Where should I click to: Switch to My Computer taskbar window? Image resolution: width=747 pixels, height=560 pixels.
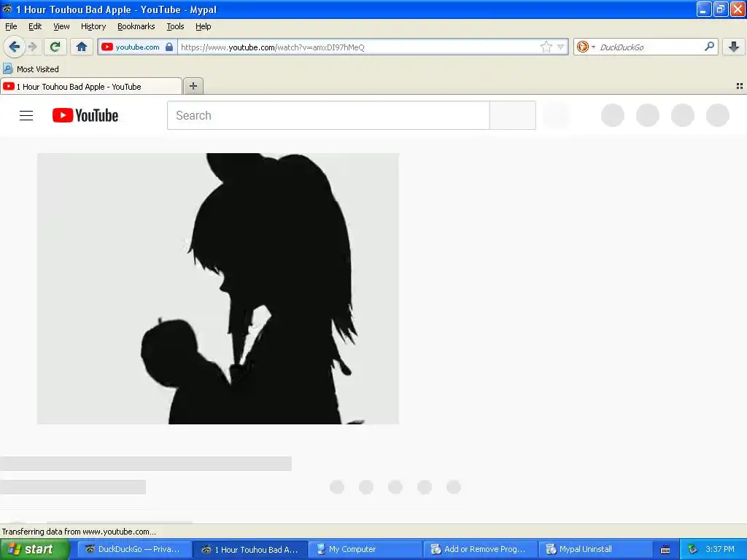[x=365, y=549]
